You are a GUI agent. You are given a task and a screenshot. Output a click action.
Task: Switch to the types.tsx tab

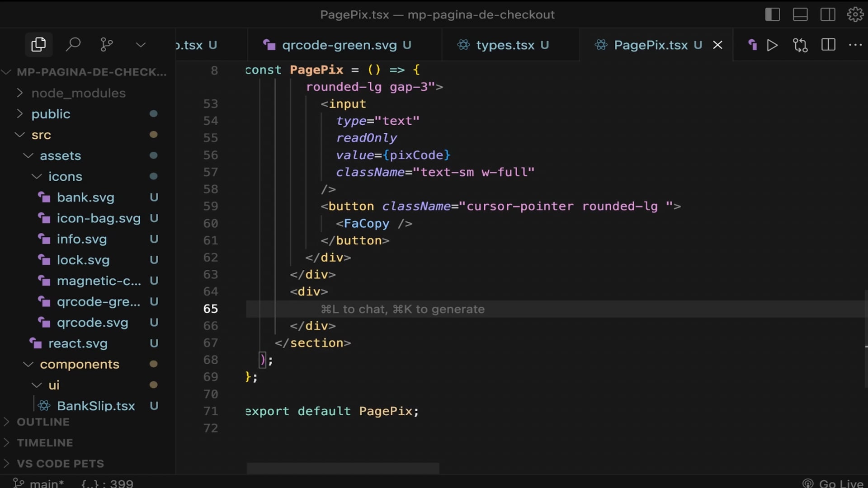pyautogui.click(x=505, y=45)
